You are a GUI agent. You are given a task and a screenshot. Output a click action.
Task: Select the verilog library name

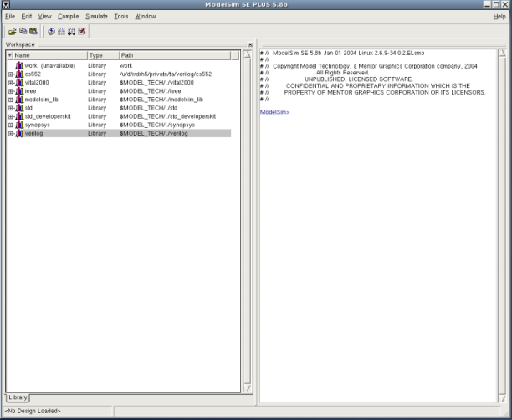(x=33, y=133)
